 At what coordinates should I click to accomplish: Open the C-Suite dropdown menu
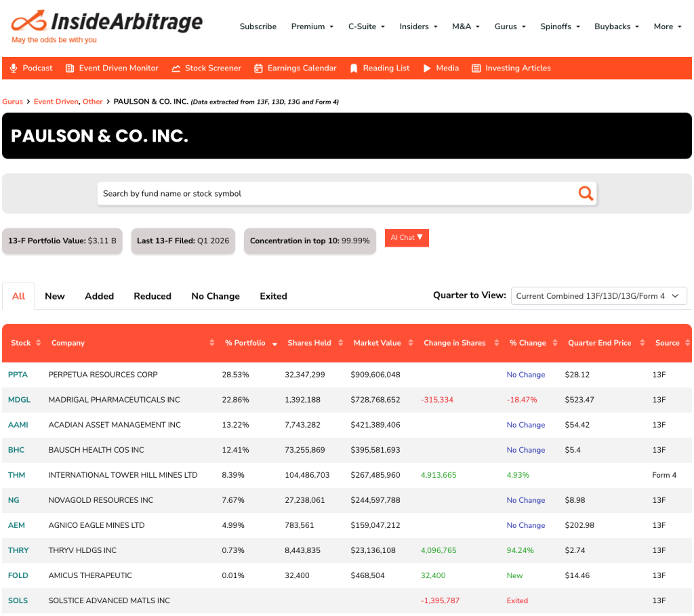[367, 26]
